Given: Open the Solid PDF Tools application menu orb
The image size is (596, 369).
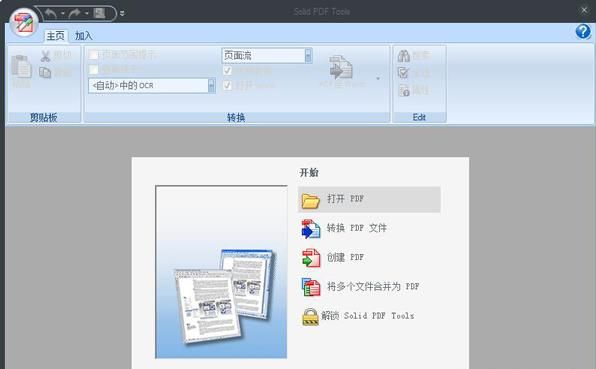Looking at the screenshot, I should (x=24, y=22).
